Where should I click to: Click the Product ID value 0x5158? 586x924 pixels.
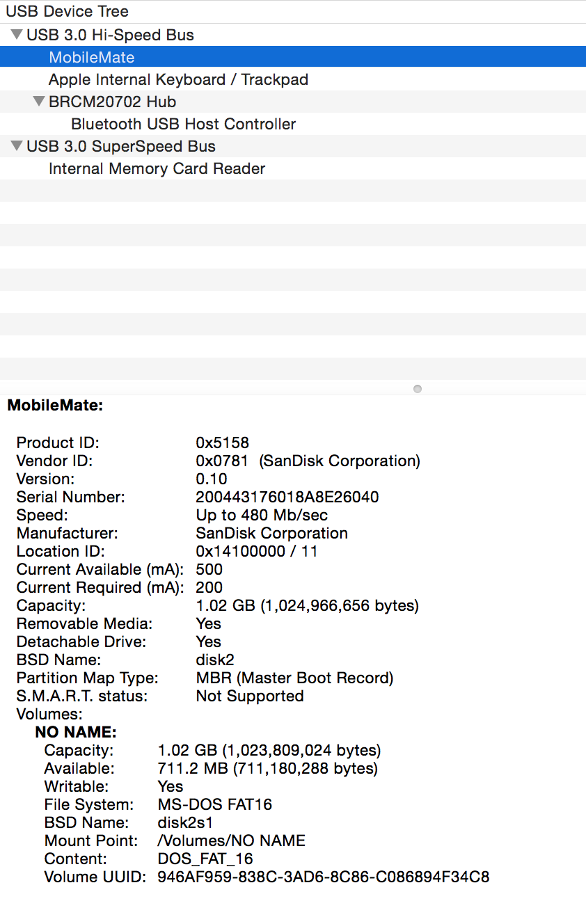coord(222,443)
